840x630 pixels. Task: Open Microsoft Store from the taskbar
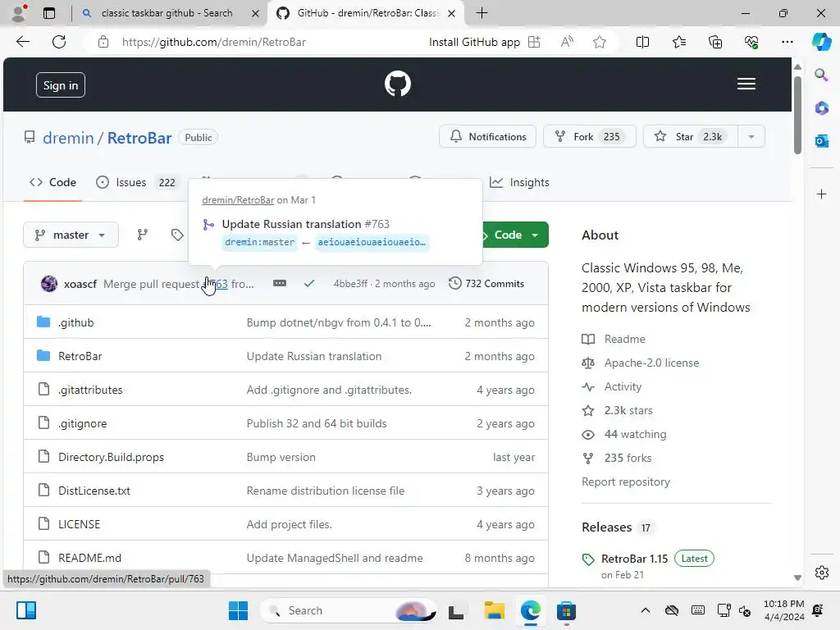(566, 610)
